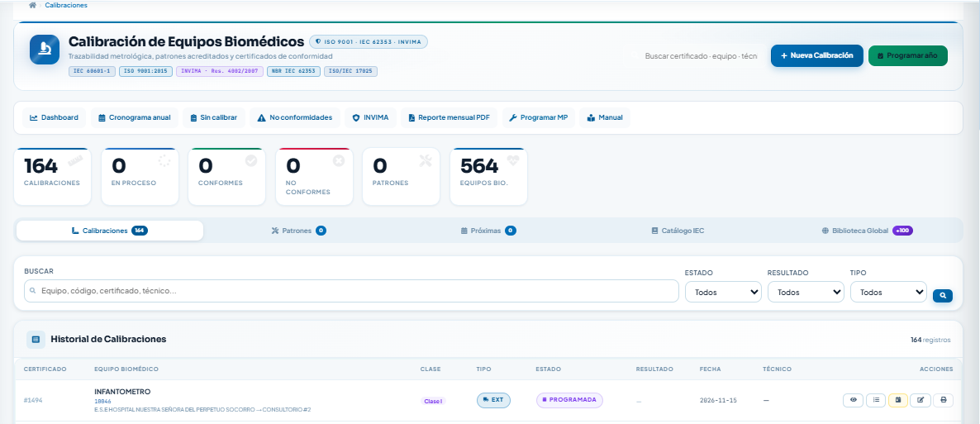Click the ISO/IEC 17025 tag
The width and height of the screenshot is (980, 424).
[350, 71]
